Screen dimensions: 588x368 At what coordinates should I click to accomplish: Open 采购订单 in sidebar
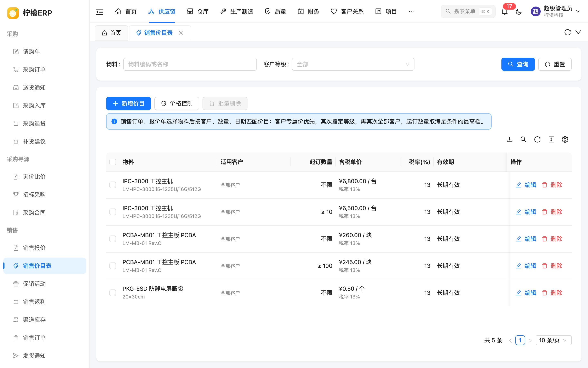45,70
